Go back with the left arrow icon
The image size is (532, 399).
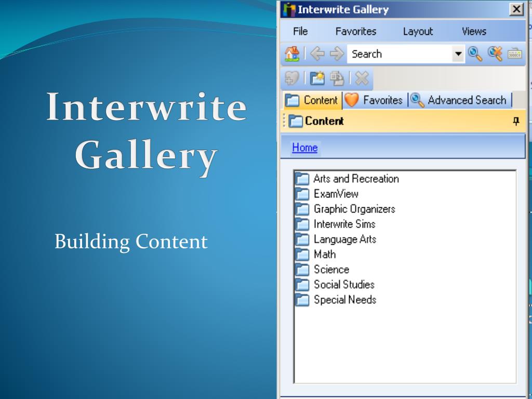317,54
